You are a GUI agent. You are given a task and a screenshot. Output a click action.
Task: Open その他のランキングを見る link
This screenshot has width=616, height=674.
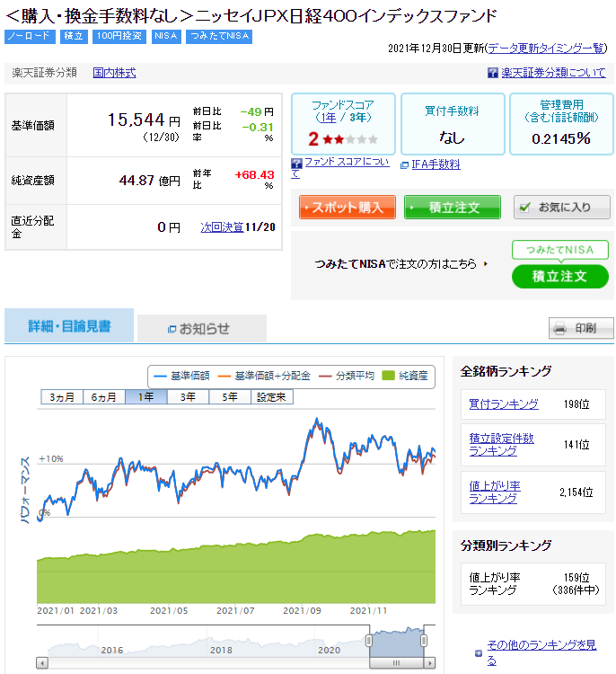pyautogui.click(x=541, y=652)
